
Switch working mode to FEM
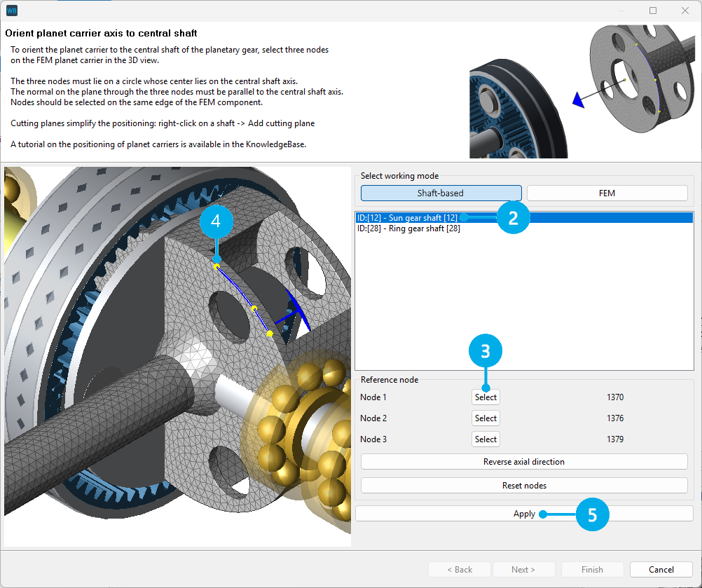pyautogui.click(x=607, y=193)
